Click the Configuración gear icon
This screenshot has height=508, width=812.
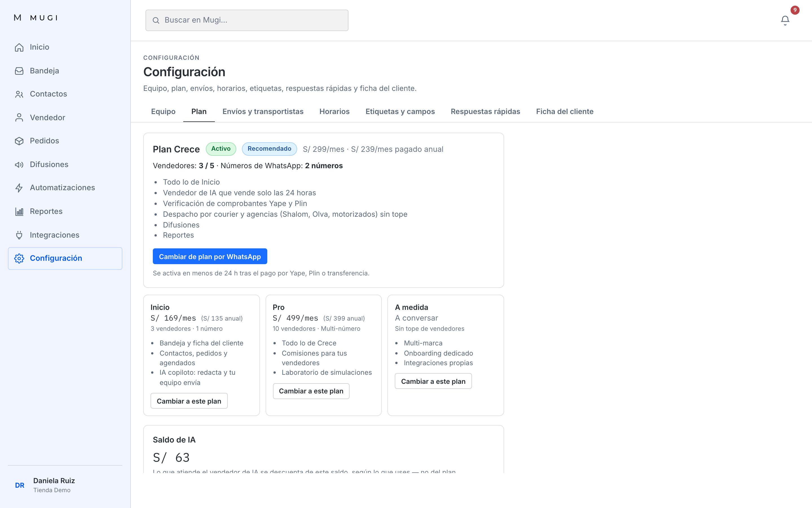19,258
